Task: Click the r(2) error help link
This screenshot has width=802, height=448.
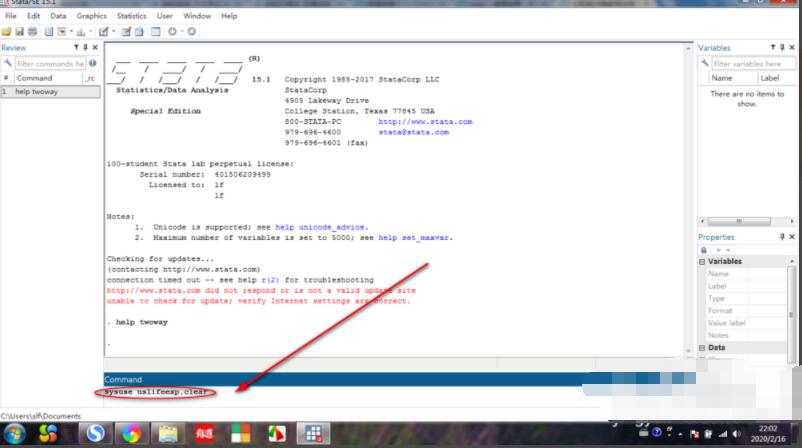Action: coord(270,280)
